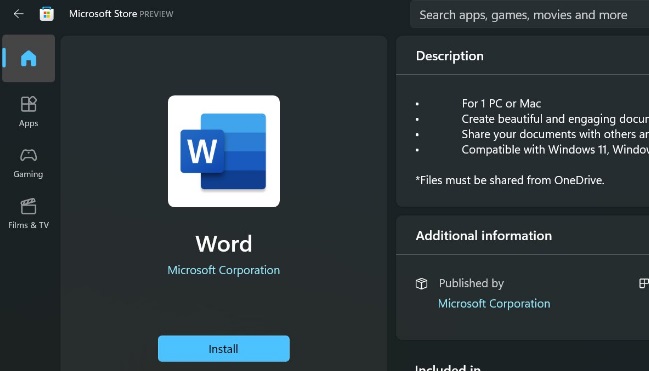649x371 pixels.
Task: Select the Description heading
Action: point(449,56)
